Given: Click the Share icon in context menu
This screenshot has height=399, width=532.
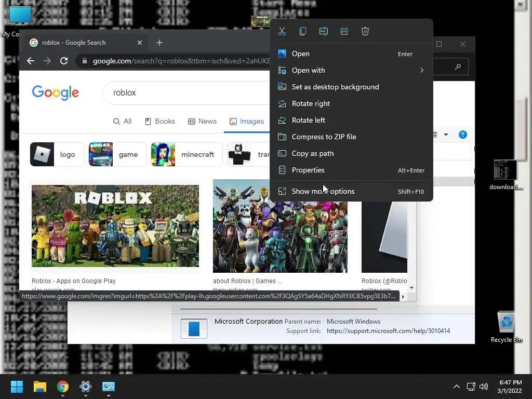Looking at the screenshot, I should click(344, 31).
